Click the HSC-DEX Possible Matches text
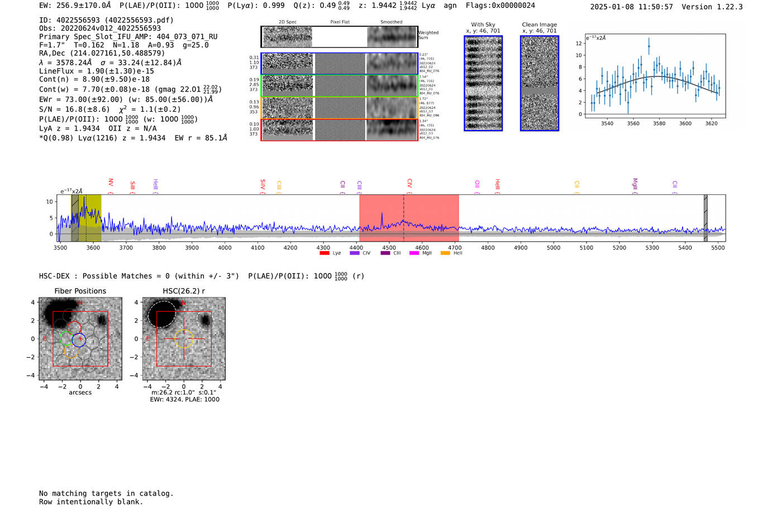Image resolution: width=782 pixels, height=532 pixels. click(x=140, y=276)
